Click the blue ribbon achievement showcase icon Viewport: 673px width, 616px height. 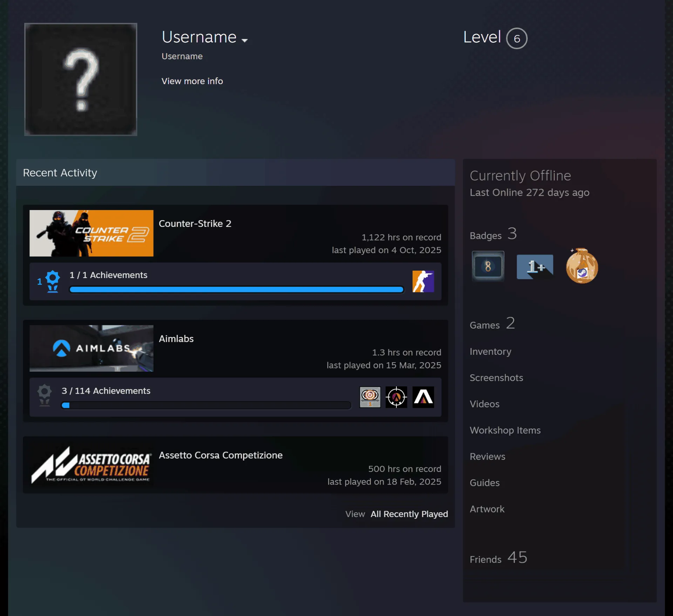[53, 282]
